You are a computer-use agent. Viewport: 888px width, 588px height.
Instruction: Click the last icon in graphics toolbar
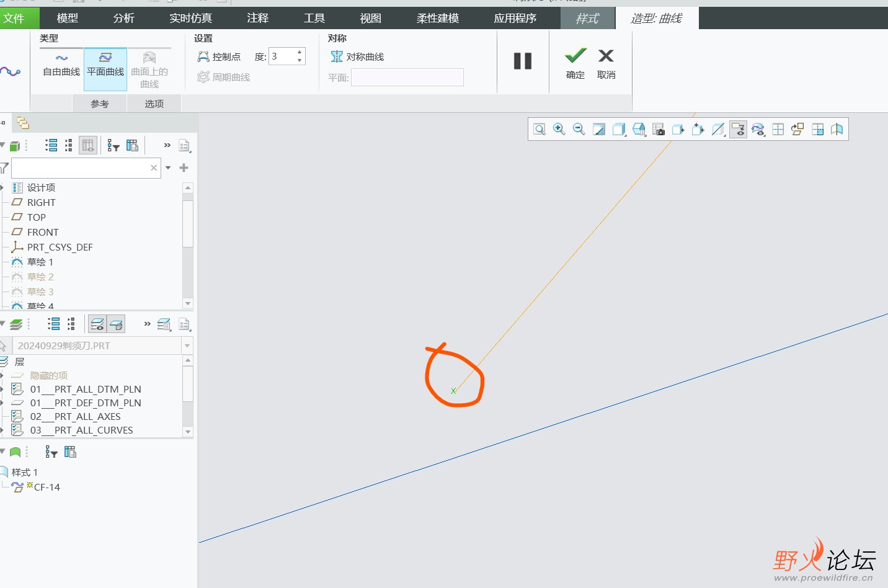(x=837, y=129)
